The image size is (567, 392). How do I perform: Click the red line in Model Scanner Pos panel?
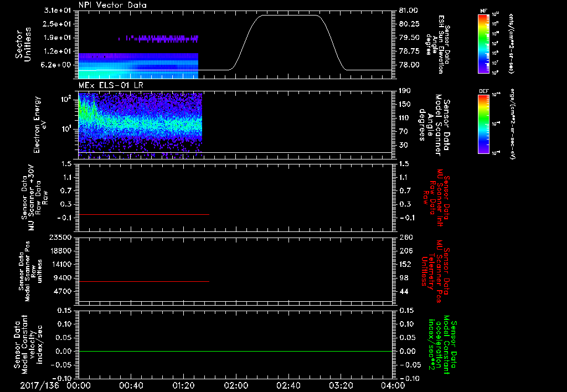pyautogui.click(x=143, y=281)
